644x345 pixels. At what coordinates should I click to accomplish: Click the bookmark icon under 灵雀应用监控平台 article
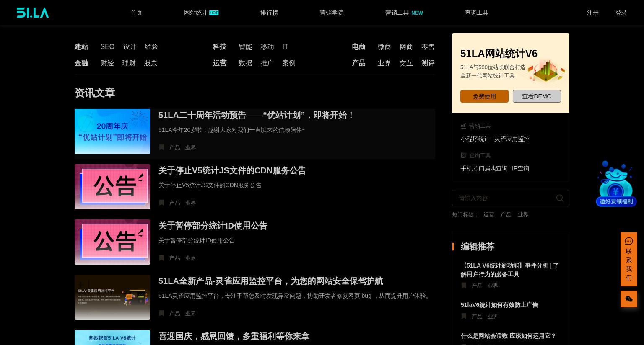pyautogui.click(x=161, y=313)
